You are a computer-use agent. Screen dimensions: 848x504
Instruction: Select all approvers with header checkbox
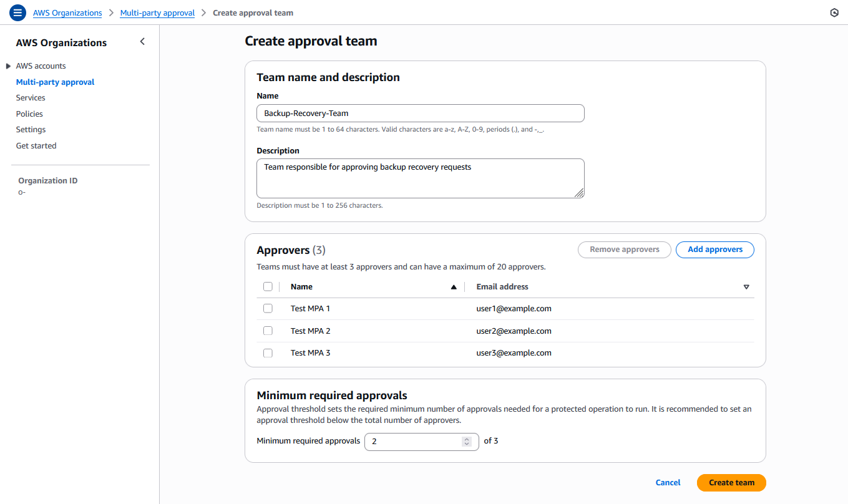click(268, 286)
